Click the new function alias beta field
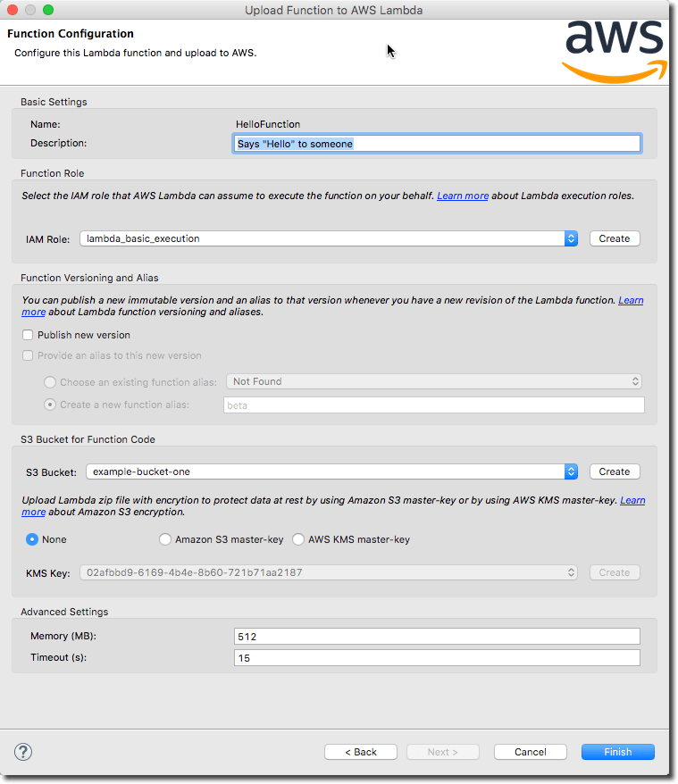Image resolution: width=678 pixels, height=784 pixels. click(x=434, y=405)
